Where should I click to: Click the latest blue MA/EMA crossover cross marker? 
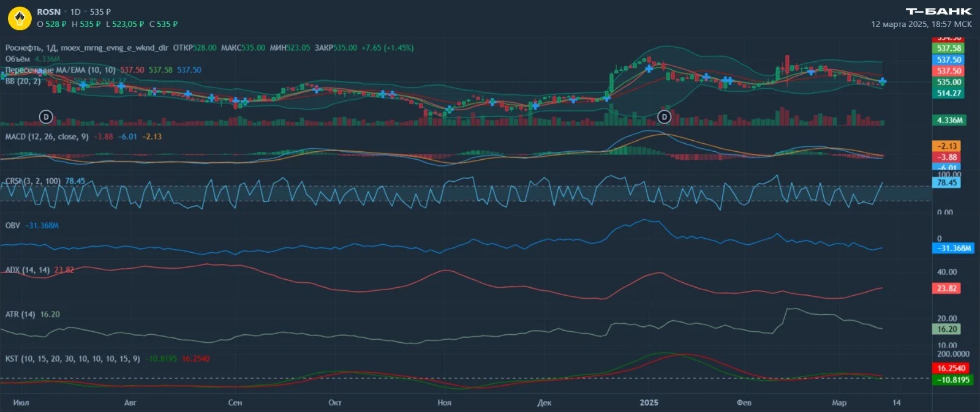(x=883, y=81)
